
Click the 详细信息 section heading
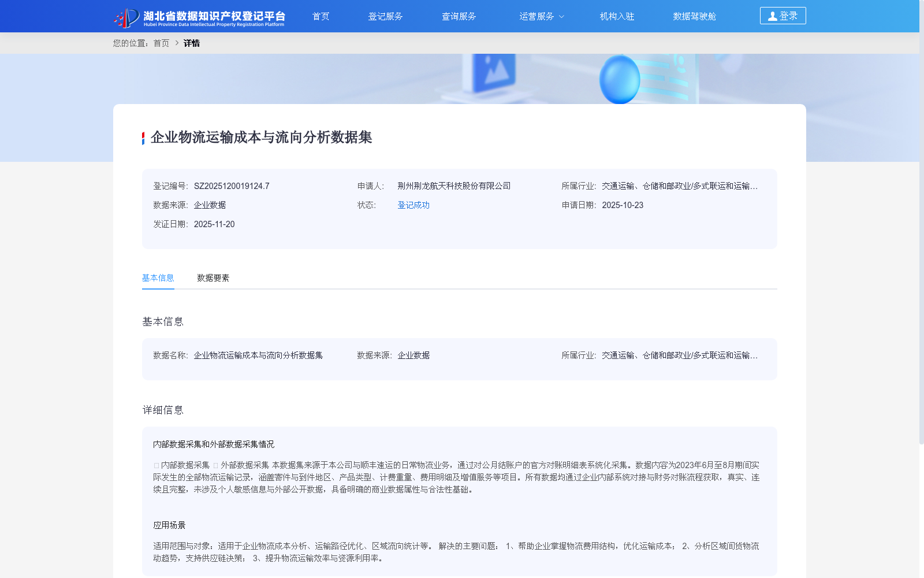click(163, 410)
